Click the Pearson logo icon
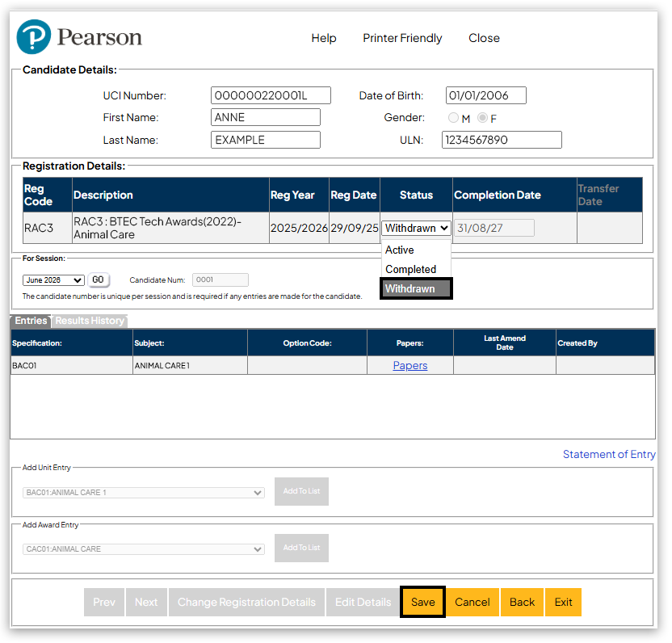 [34, 38]
